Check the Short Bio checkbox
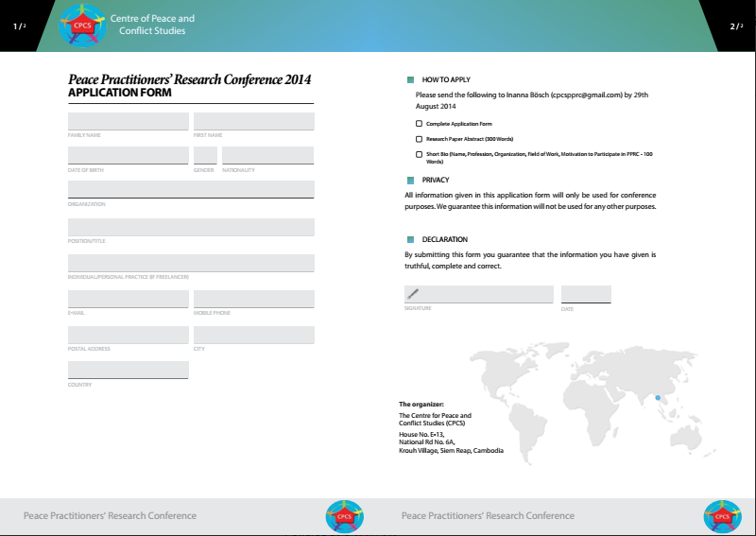This screenshot has height=536, width=756. 419,154
